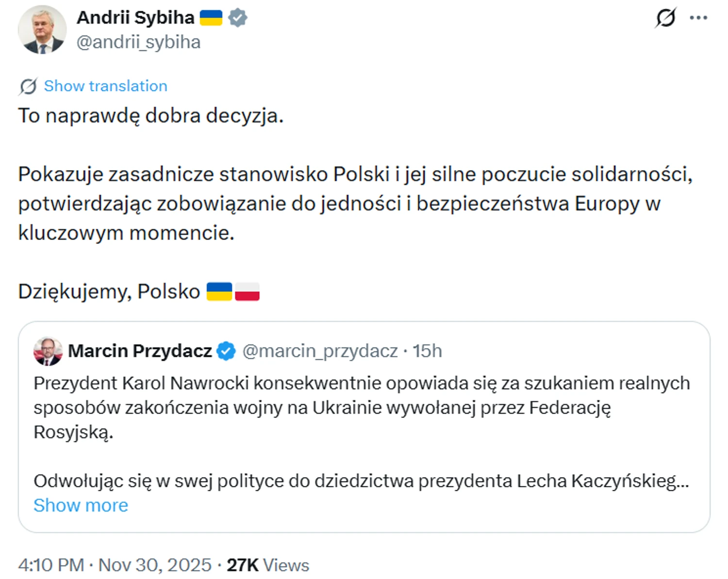Click the Poland flag emoji in the tweet
This screenshot has width=728, height=579.
pos(247,292)
